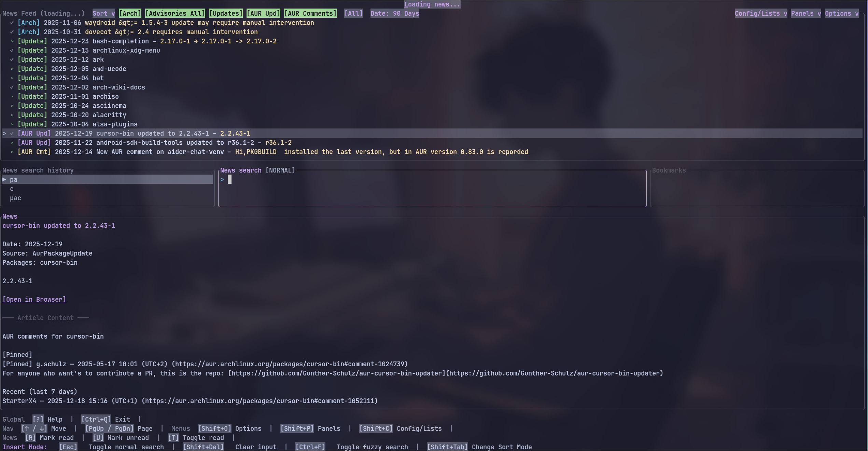Click the 'Packages: cursor-bin' line

coord(40,262)
